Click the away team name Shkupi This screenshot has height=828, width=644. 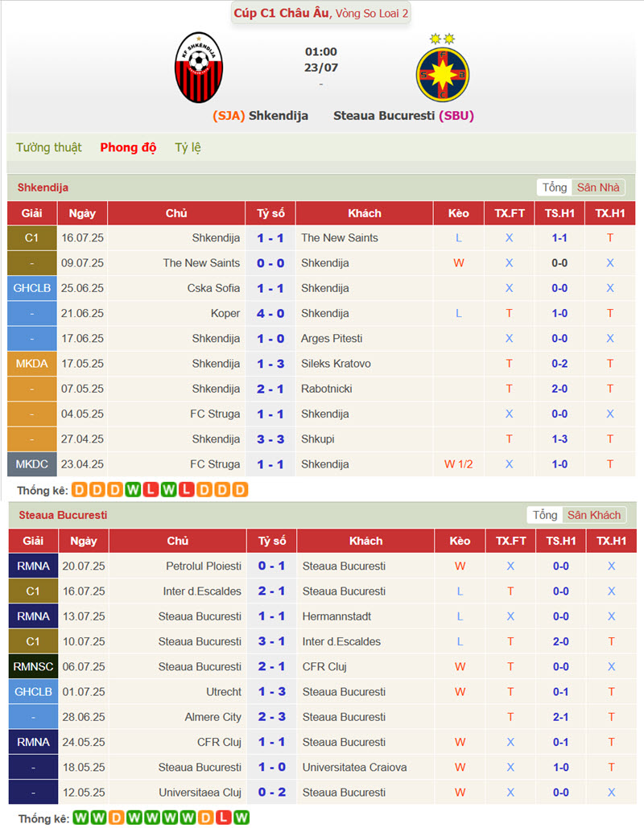pyautogui.click(x=317, y=439)
